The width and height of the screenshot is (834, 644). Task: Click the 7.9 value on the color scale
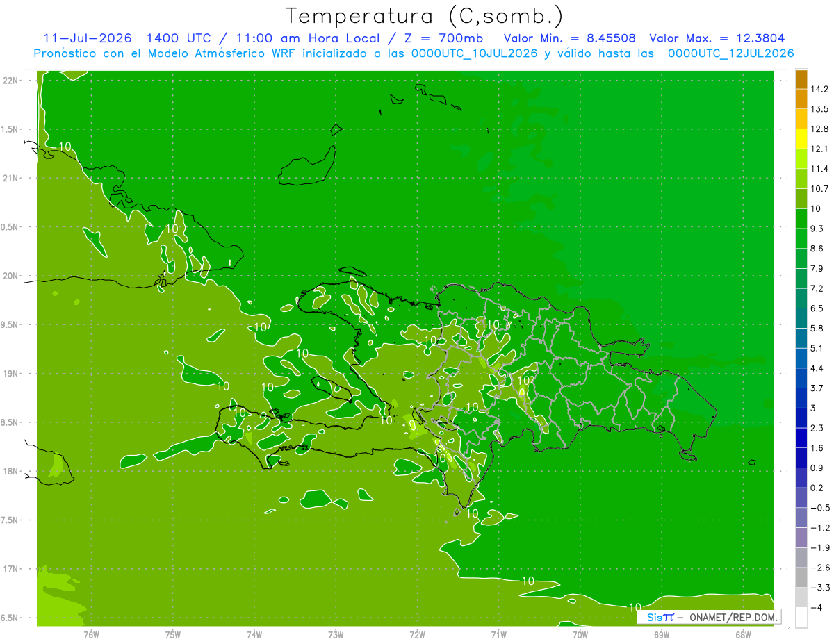[x=817, y=268]
